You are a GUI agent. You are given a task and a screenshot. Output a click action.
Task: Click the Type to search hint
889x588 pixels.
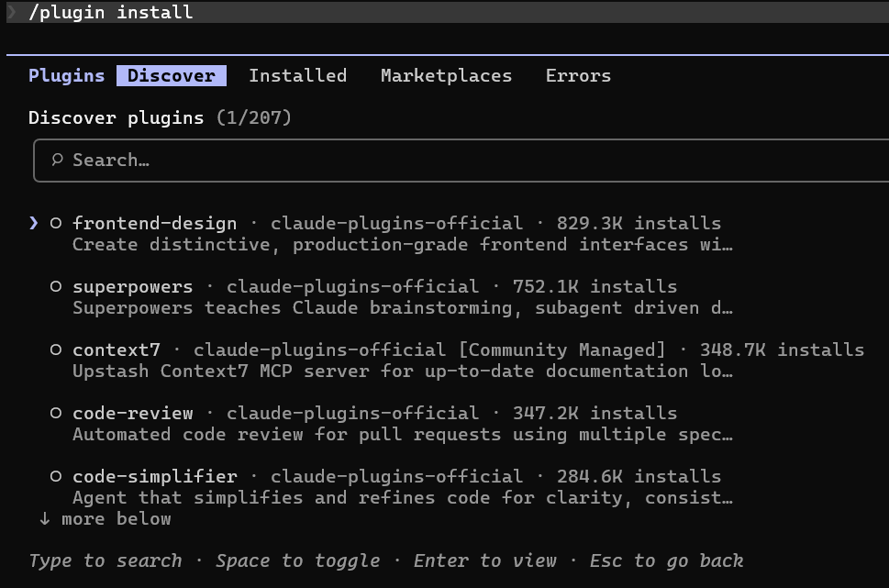tap(106, 560)
